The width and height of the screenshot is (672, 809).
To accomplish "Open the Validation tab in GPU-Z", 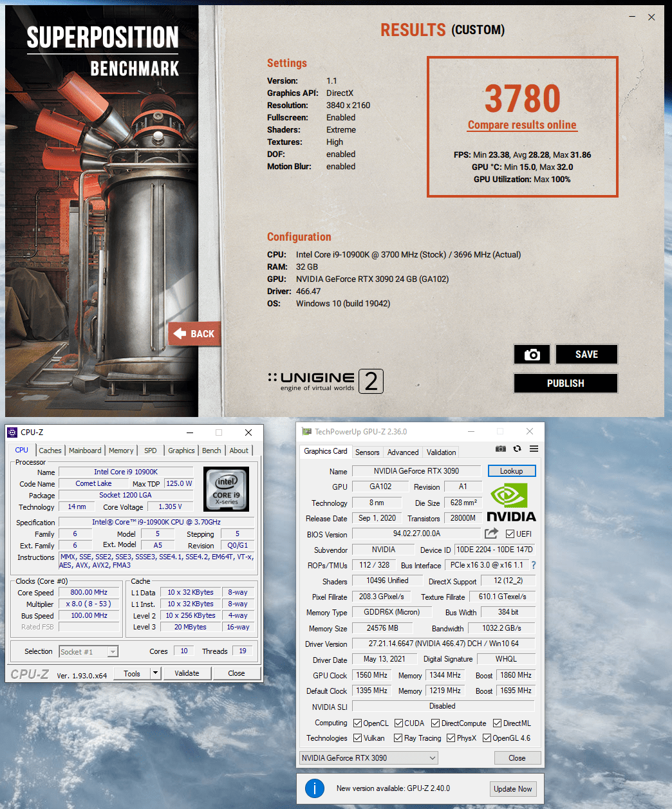I will pyautogui.click(x=442, y=452).
